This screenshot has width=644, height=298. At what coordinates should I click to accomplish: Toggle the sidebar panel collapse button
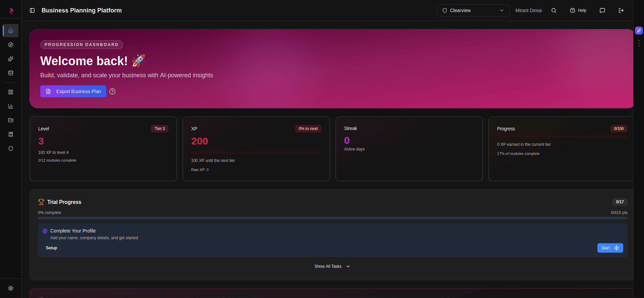click(x=32, y=10)
